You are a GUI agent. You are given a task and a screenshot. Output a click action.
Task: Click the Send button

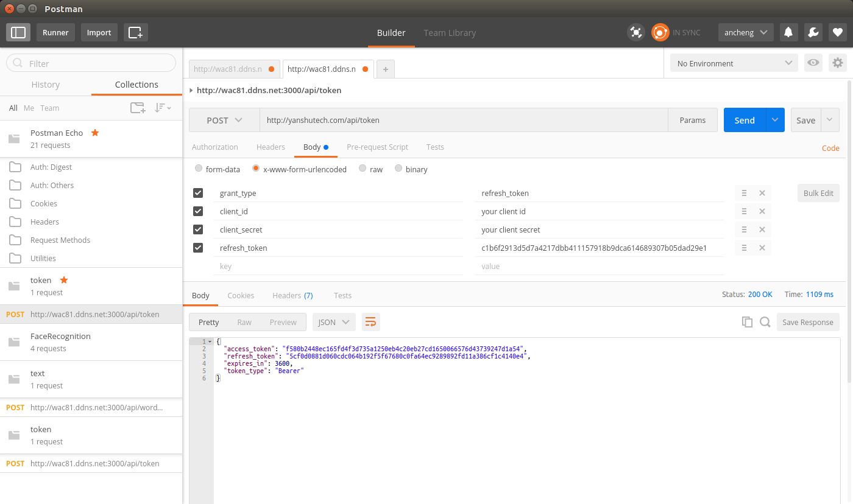[745, 120]
